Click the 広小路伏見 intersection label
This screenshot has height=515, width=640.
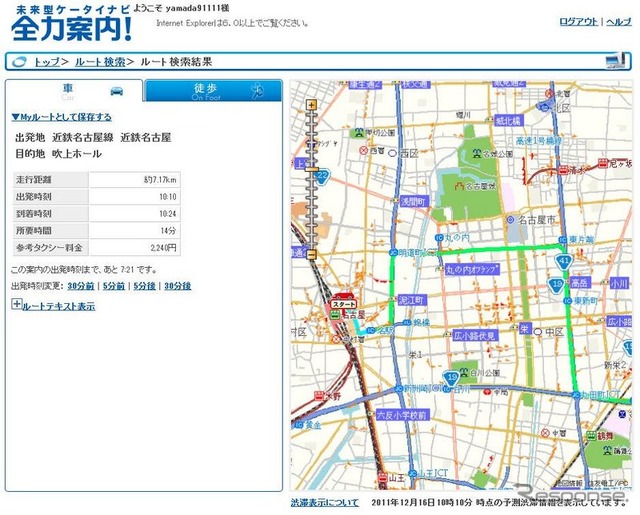pyautogui.click(x=475, y=335)
